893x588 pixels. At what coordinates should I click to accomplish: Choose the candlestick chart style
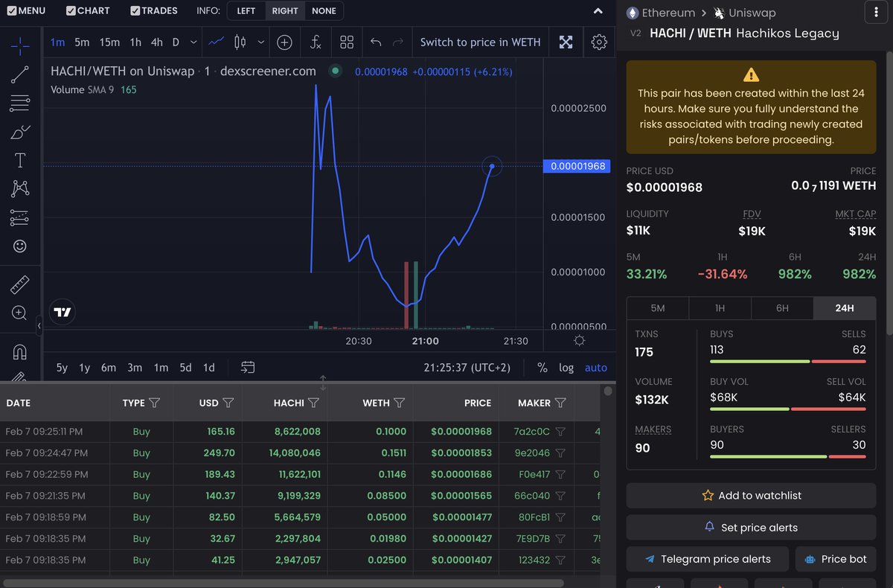pyautogui.click(x=240, y=42)
